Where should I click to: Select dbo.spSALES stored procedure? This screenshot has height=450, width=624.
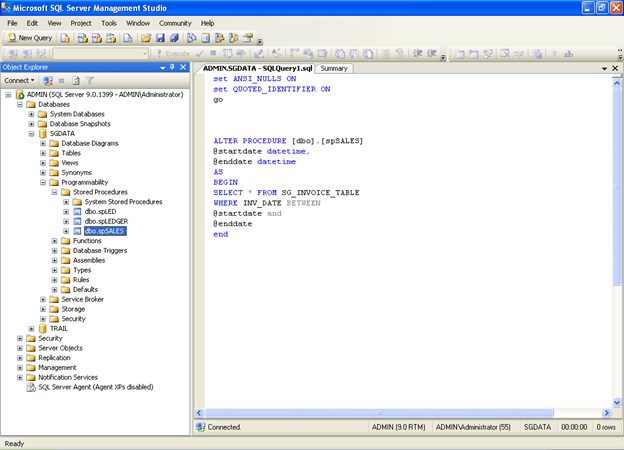pyautogui.click(x=105, y=231)
